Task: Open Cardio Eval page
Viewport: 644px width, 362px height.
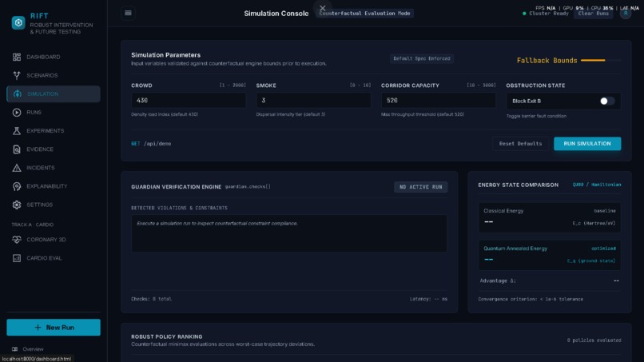Action: click(54, 258)
